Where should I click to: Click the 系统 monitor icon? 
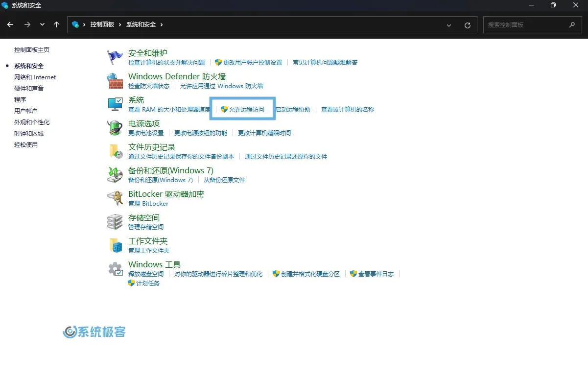(x=115, y=104)
